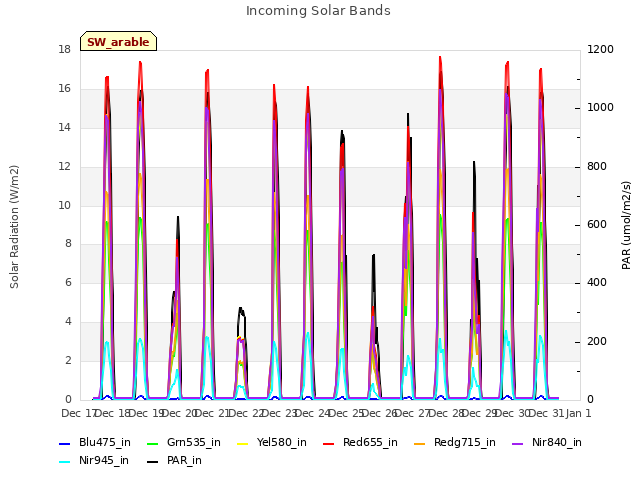Click the Jan 1 x-axis tick label
The height and width of the screenshot is (480, 640).
point(579,413)
